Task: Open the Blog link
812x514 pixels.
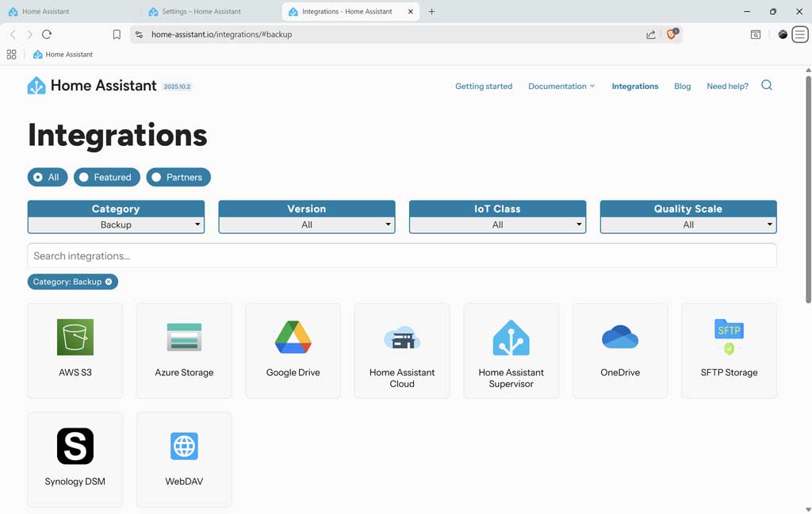Action: (x=682, y=86)
